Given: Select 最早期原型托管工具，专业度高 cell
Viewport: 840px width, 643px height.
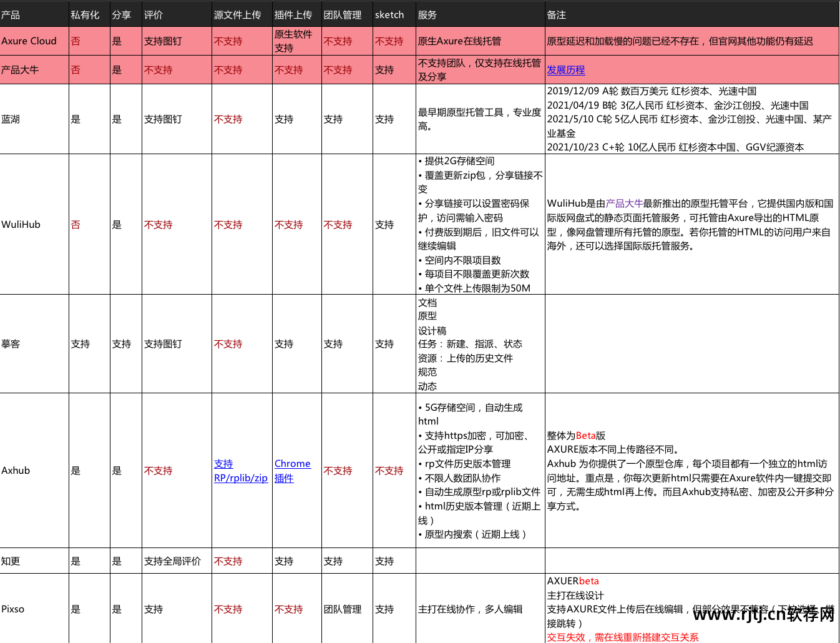Looking at the screenshot, I should [x=481, y=119].
